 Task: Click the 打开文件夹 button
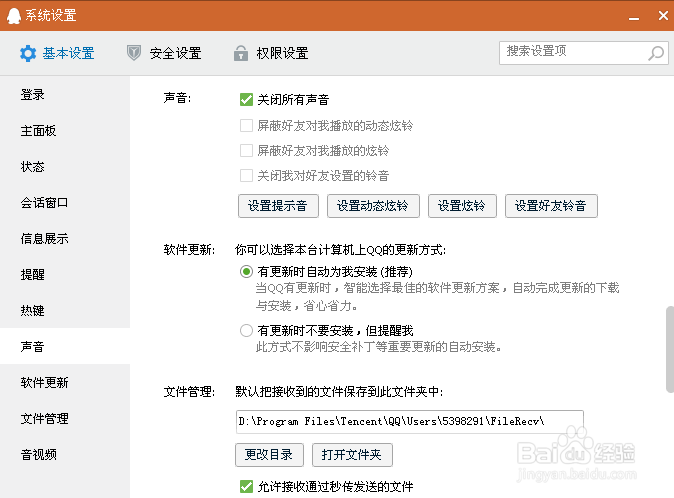(x=352, y=455)
